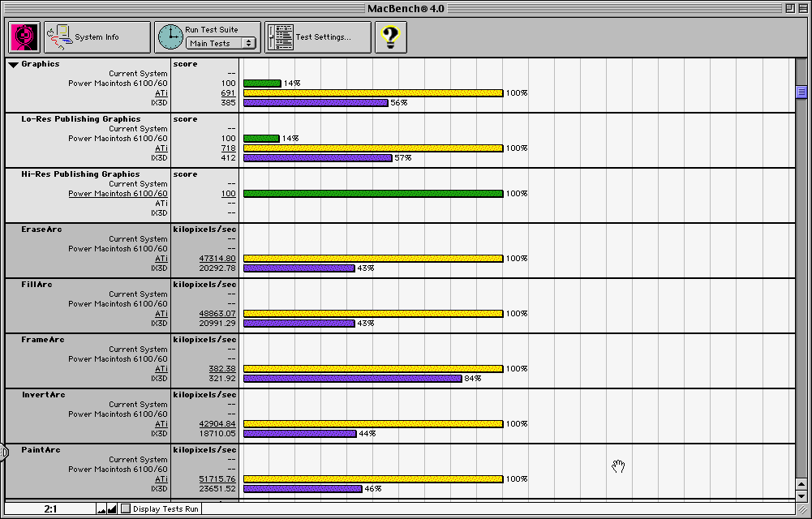The width and height of the screenshot is (812, 519).
Task: Click the yellow ATi bar in Graphics
Action: coord(373,93)
